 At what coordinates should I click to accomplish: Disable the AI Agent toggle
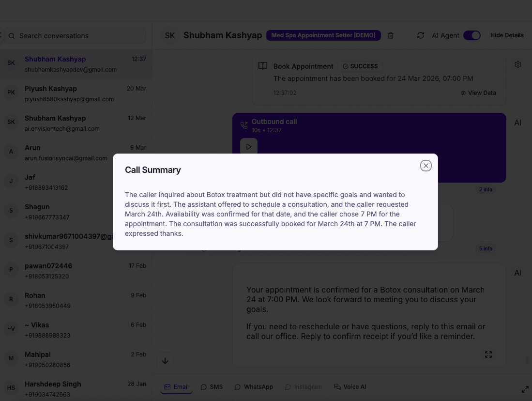point(471,35)
